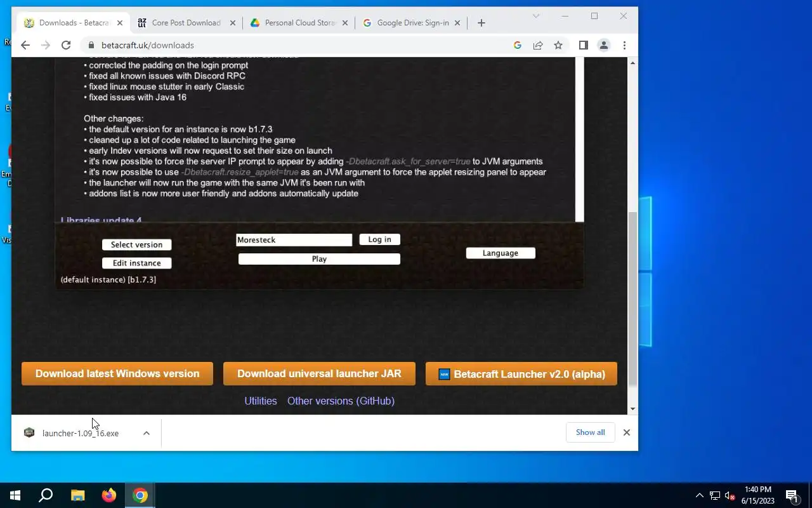Launch Firefox from the taskbar

point(109,495)
